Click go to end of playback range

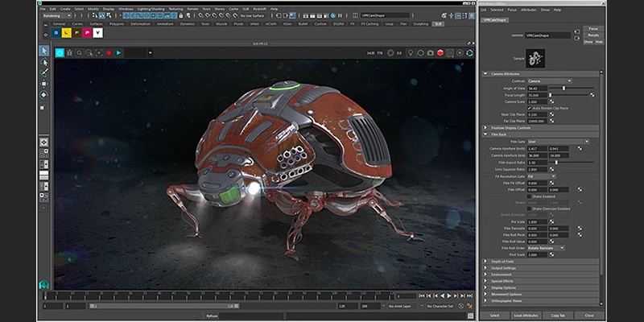tap(469, 295)
